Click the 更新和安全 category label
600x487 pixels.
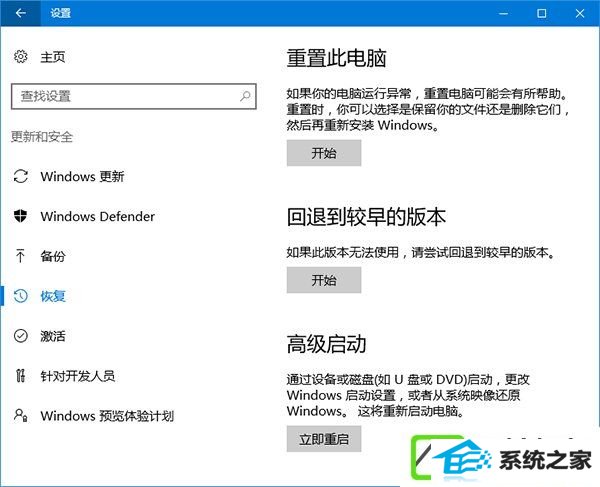(x=42, y=137)
